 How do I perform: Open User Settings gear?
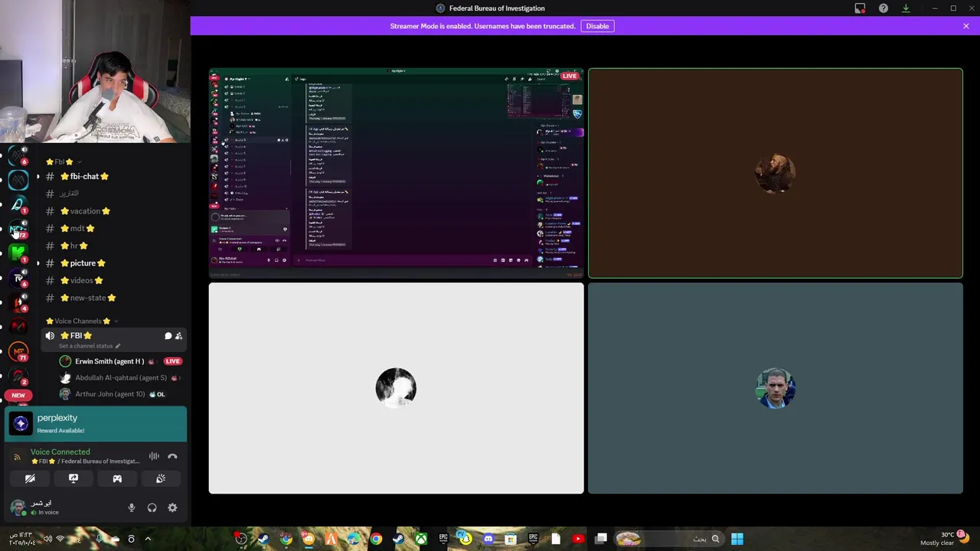coord(172,507)
